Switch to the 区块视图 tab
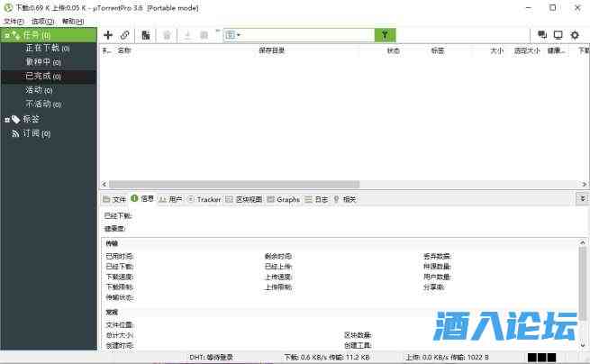The width and height of the screenshot is (590, 364). 244,199
